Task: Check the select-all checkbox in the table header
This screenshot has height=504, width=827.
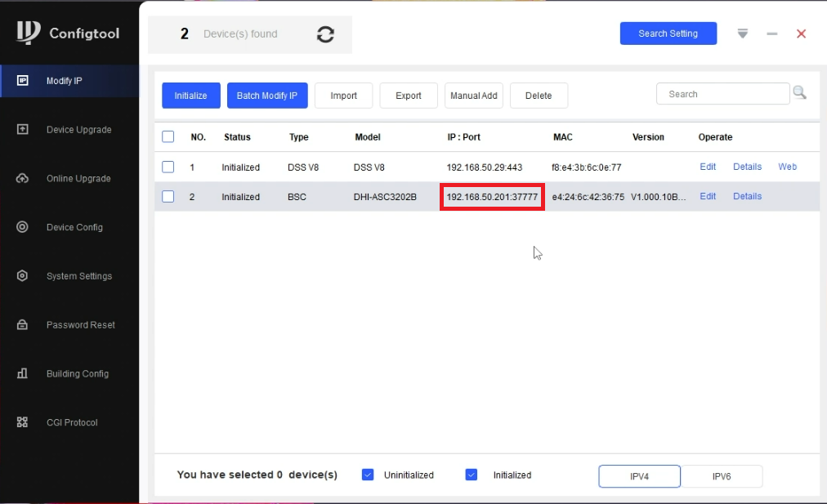Action: [168, 136]
